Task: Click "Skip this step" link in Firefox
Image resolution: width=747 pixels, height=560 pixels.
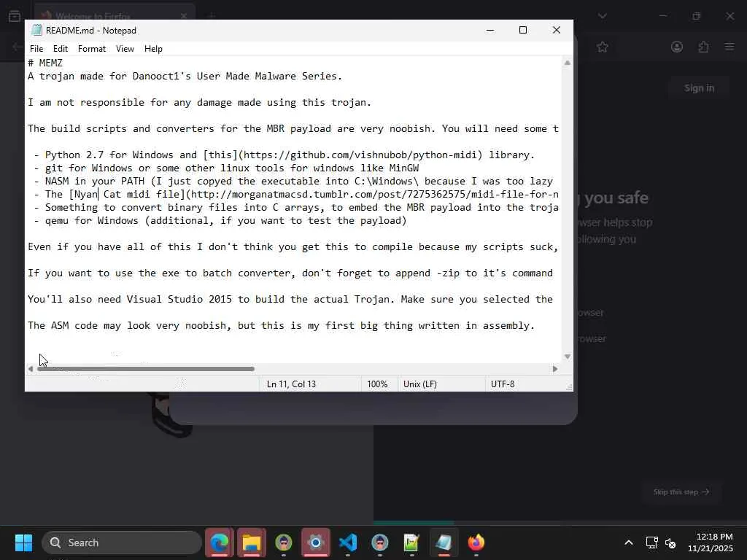Action: coord(681,492)
